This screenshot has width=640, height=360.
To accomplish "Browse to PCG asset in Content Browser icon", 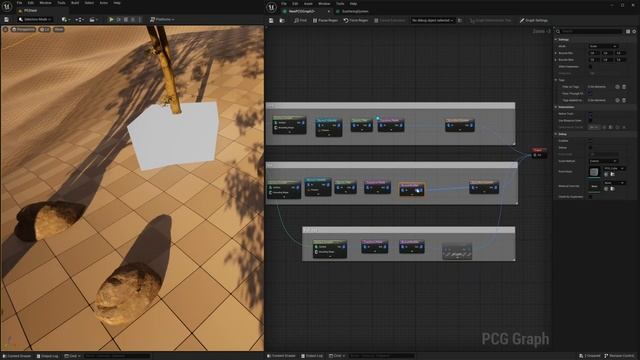I will tap(282, 20).
